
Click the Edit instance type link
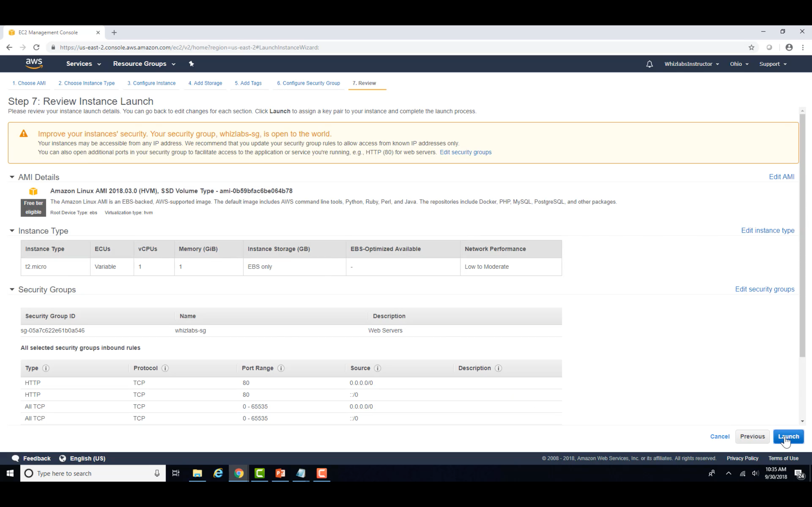pos(767,230)
